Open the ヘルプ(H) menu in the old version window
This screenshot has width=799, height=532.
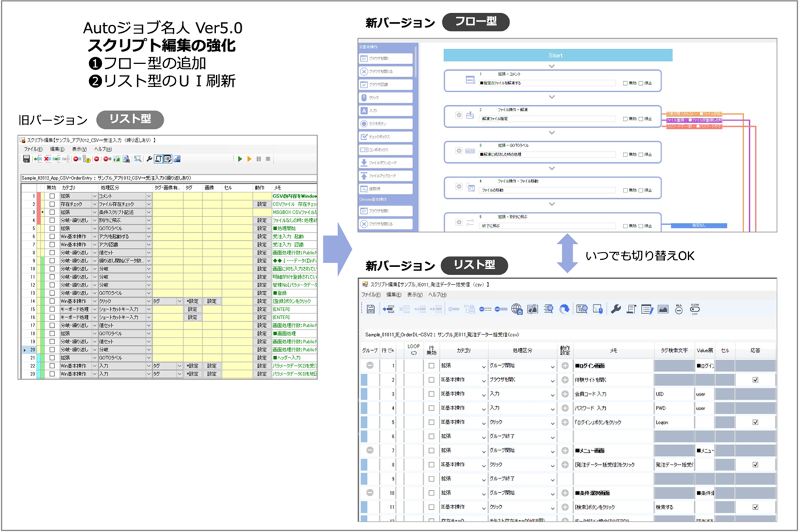102,148
